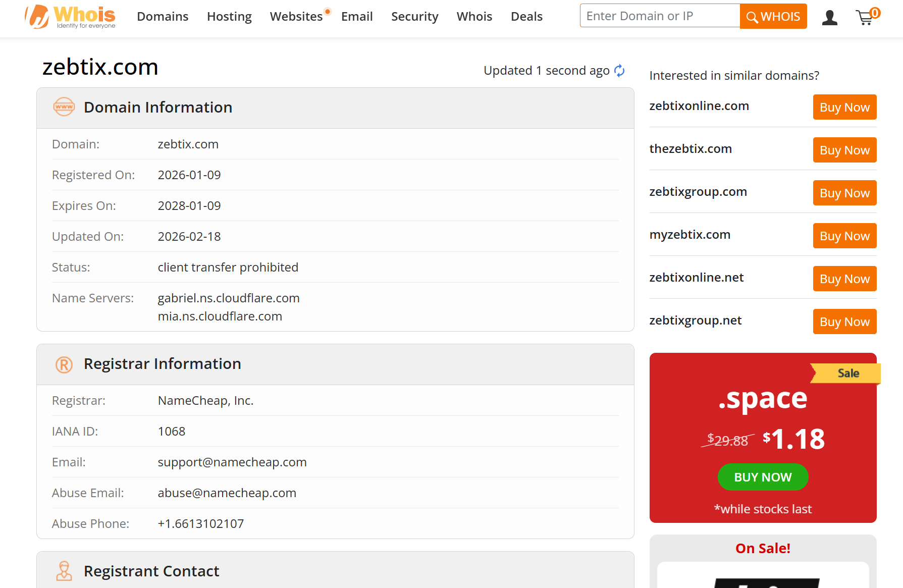Viewport: 903px width, 588px height.
Task: Open the shopping cart icon
Action: (x=868, y=16)
